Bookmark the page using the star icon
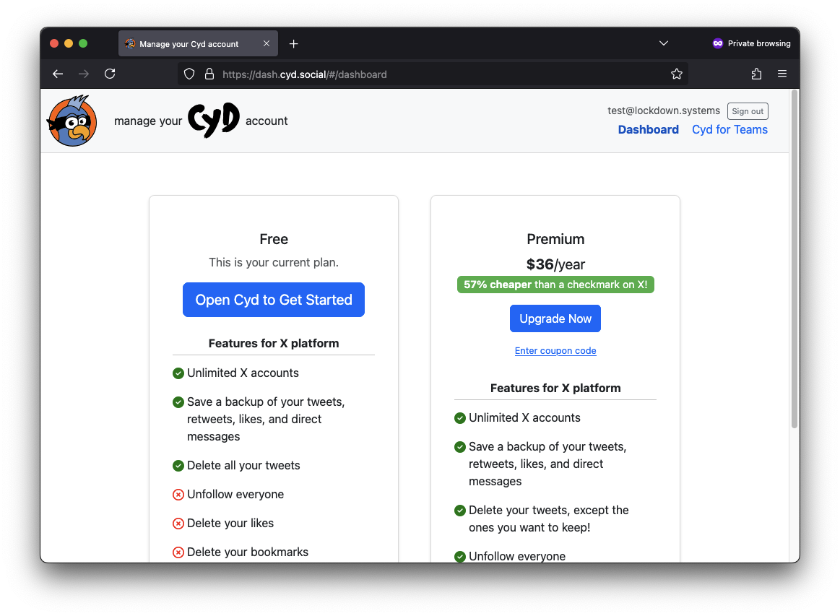840x616 pixels. click(x=677, y=74)
